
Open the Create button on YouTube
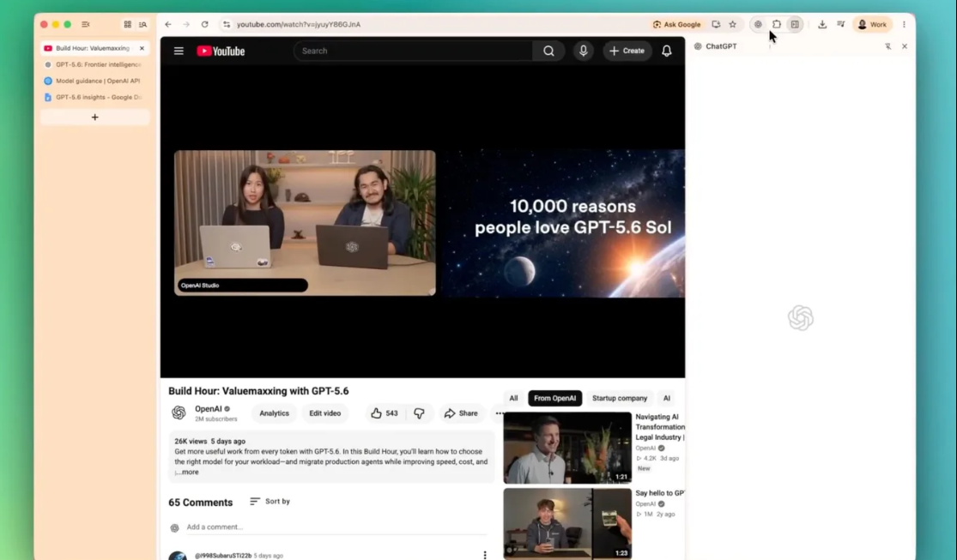coord(627,51)
